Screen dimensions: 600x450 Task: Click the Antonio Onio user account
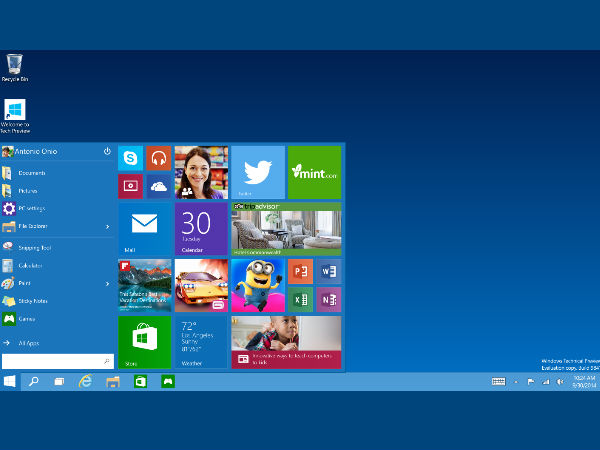coord(35,152)
